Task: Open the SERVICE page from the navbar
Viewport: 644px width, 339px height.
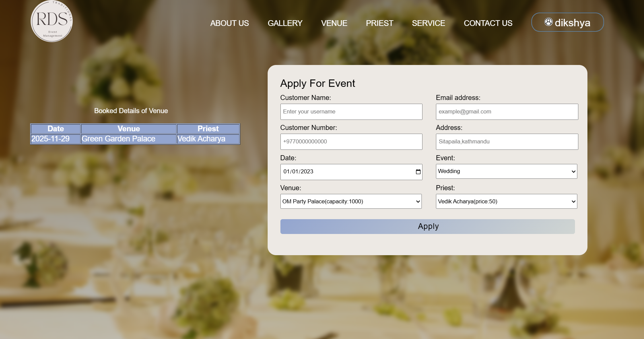Action: point(428,23)
